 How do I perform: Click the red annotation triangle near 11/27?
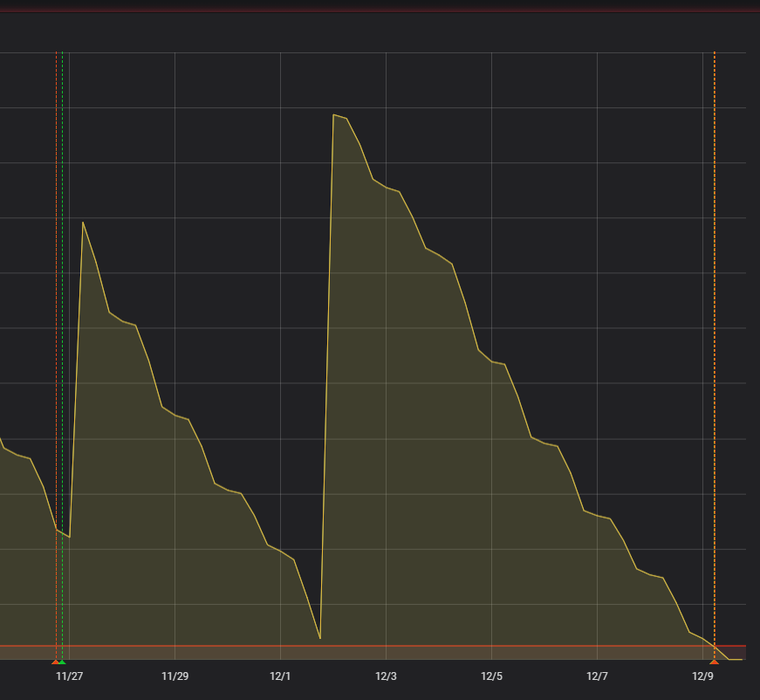pyautogui.click(x=56, y=662)
